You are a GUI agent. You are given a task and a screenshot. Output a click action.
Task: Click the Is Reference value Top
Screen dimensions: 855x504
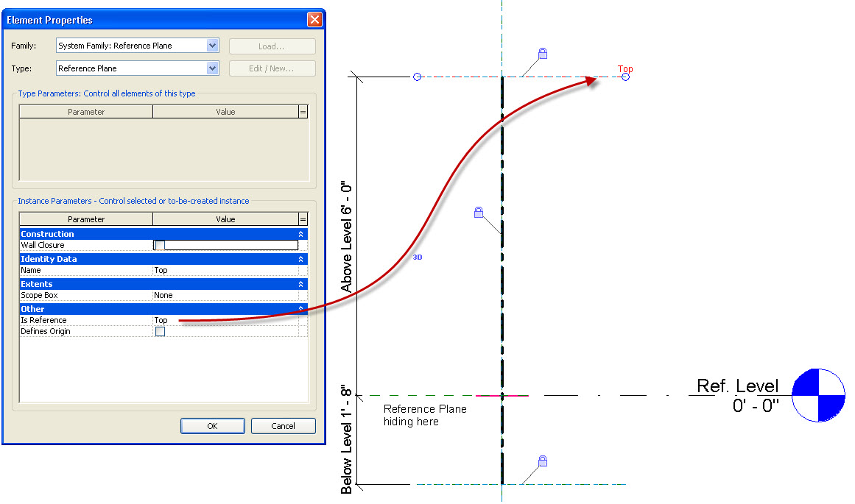pos(225,320)
